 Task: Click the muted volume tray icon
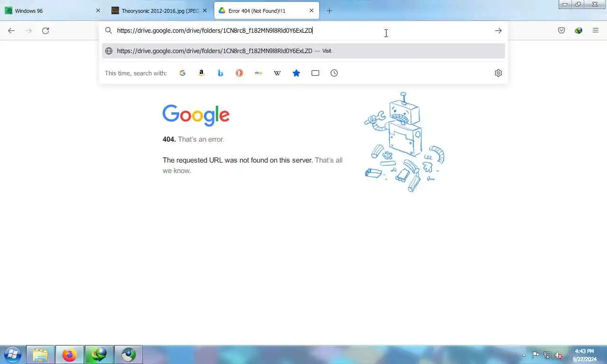coord(559,355)
